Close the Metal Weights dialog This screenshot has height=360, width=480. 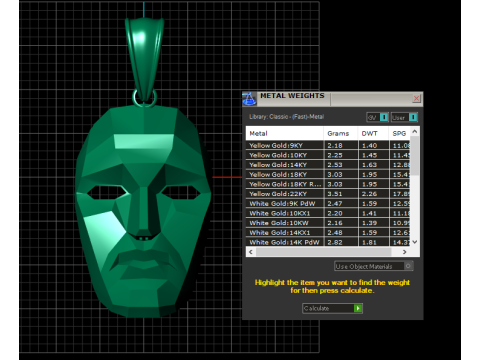pos(416,98)
